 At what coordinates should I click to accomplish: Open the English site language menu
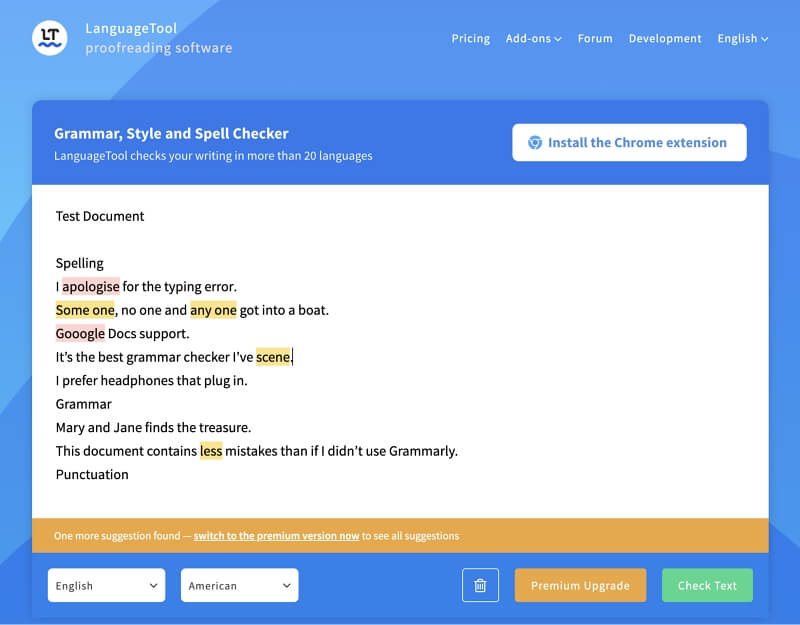click(742, 39)
